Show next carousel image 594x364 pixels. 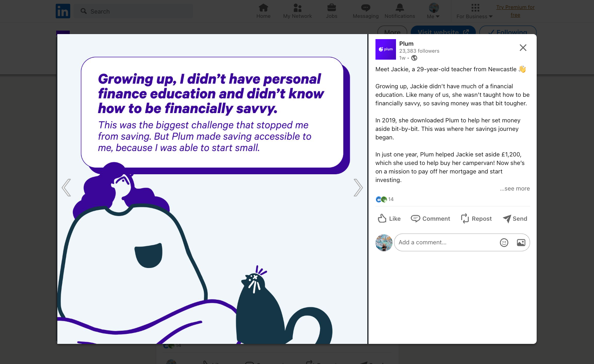click(x=358, y=188)
